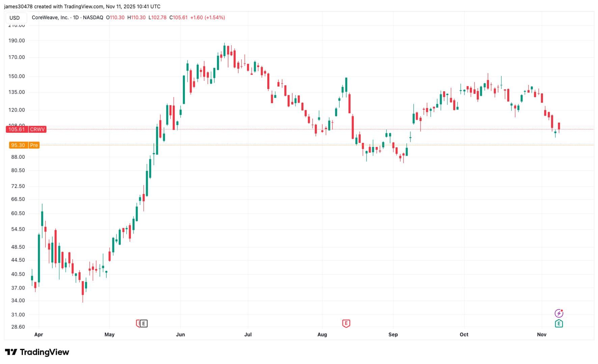Click the Jun label on time axis

[x=181, y=334]
